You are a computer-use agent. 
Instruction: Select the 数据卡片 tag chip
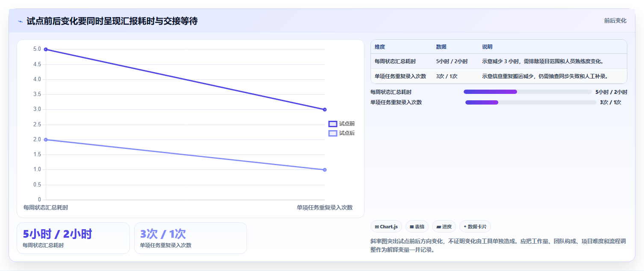coord(475,227)
